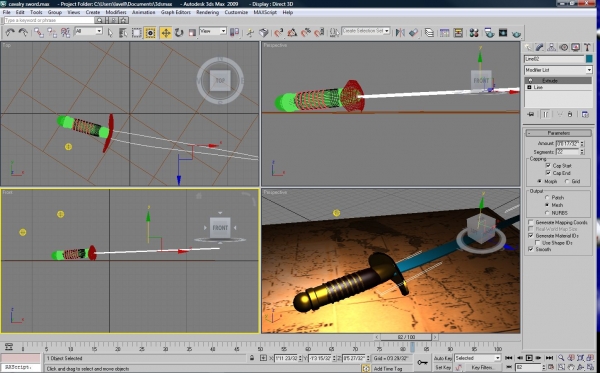Screen dimensions: 600x373
Task: Enable Generate Mapping Coords checkbox
Action: (531, 222)
